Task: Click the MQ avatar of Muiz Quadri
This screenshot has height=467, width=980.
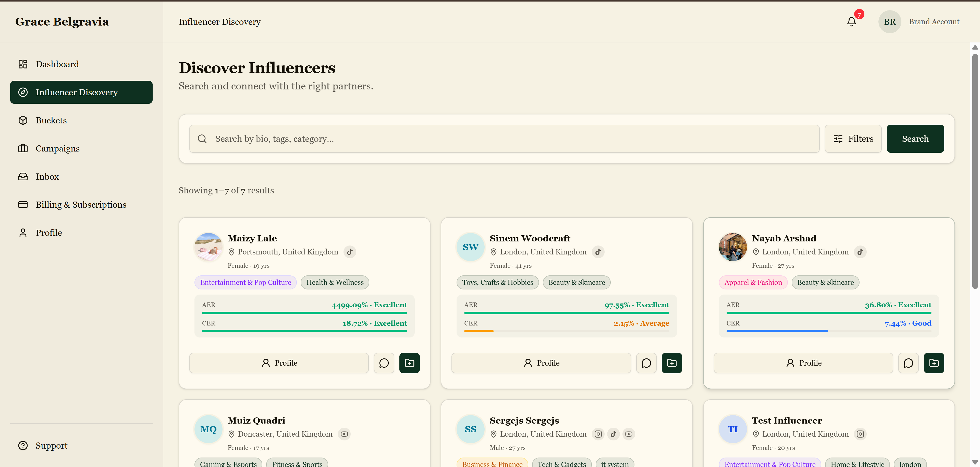Action: [208, 429]
